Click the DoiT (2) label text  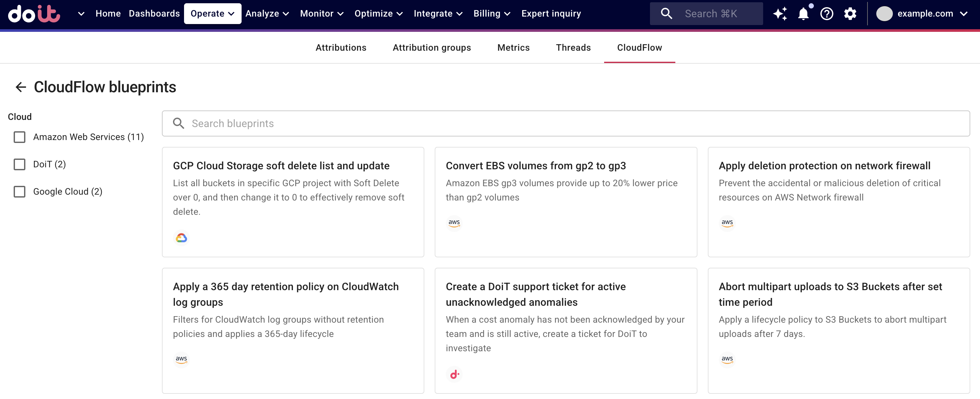tap(49, 164)
